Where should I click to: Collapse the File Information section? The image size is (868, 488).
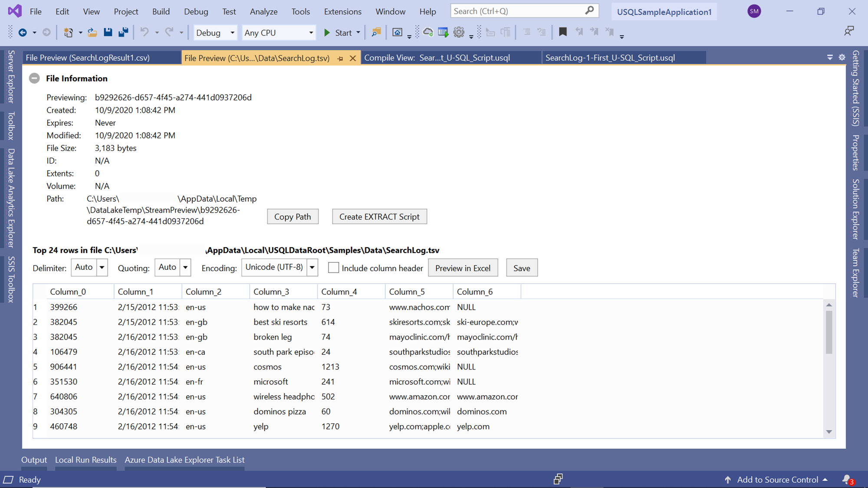coord(34,79)
